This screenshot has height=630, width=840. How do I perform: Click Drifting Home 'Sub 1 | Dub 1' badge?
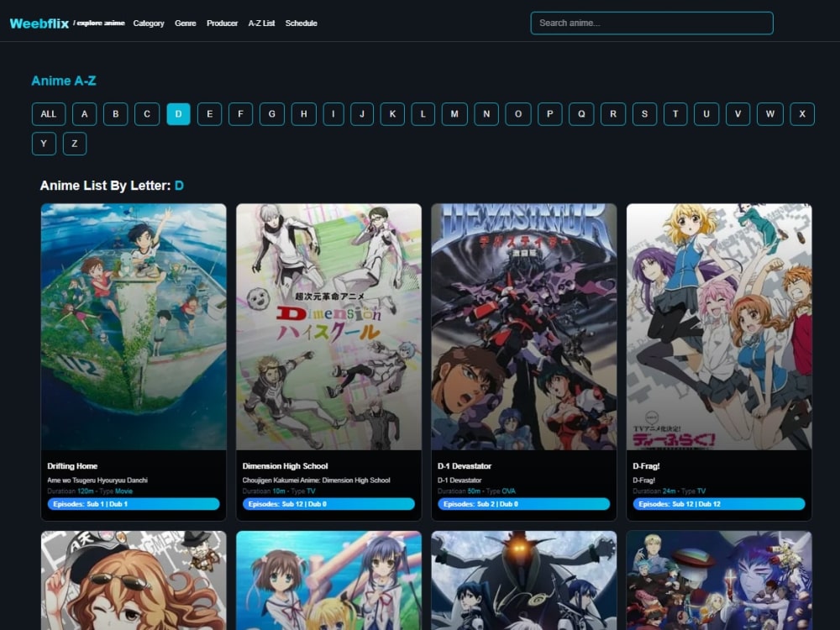tap(134, 504)
